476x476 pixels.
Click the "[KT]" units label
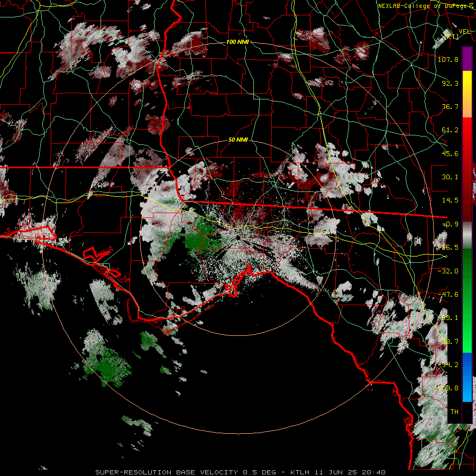coord(452,37)
